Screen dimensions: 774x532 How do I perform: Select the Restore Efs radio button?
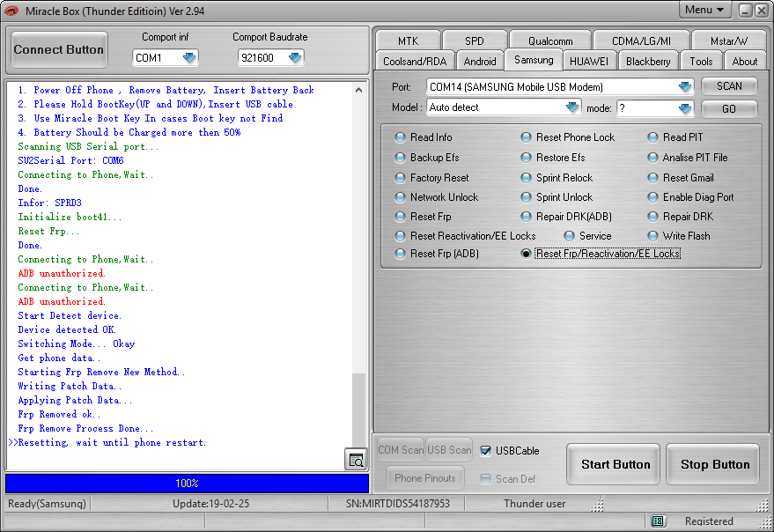[527, 158]
